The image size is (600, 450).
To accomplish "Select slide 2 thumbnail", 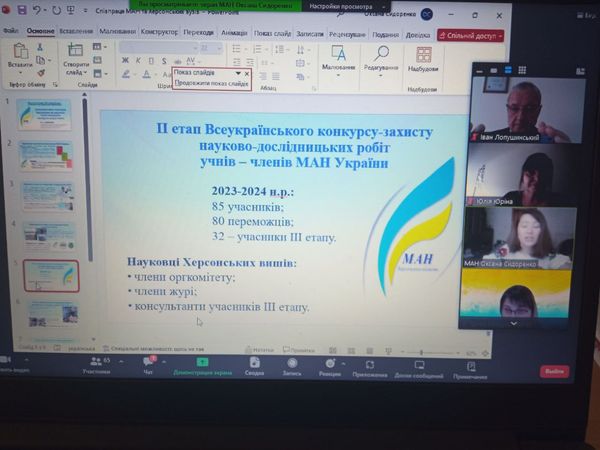I will tap(47, 155).
